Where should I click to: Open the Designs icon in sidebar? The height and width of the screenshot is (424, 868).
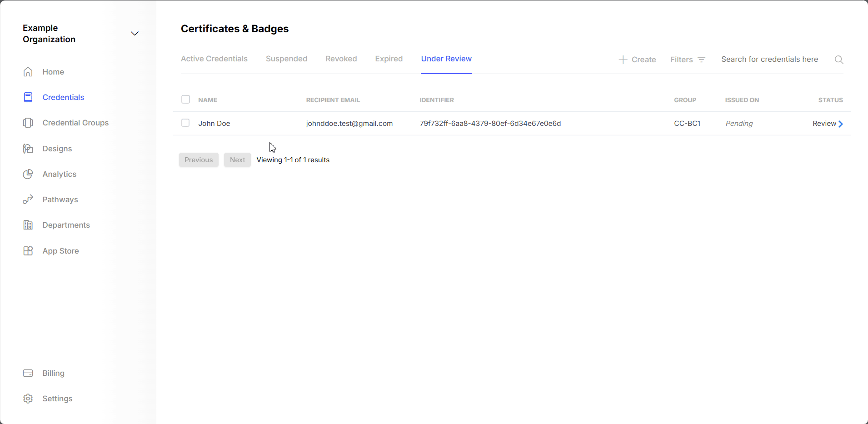(x=28, y=148)
